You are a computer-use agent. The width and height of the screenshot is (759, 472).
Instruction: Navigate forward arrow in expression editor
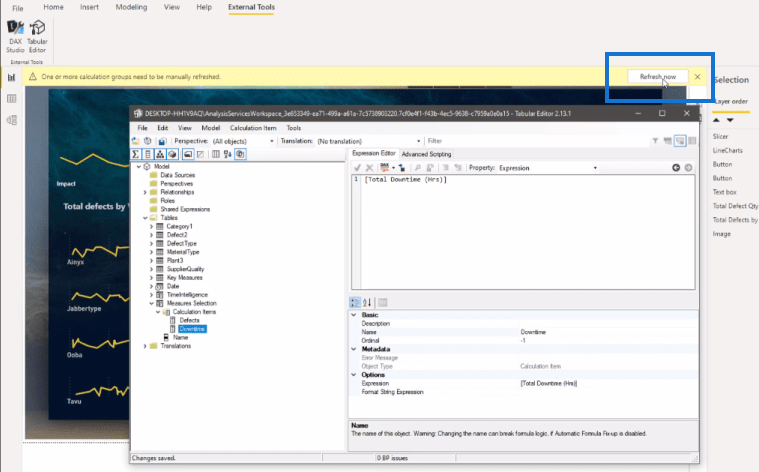[688, 167]
